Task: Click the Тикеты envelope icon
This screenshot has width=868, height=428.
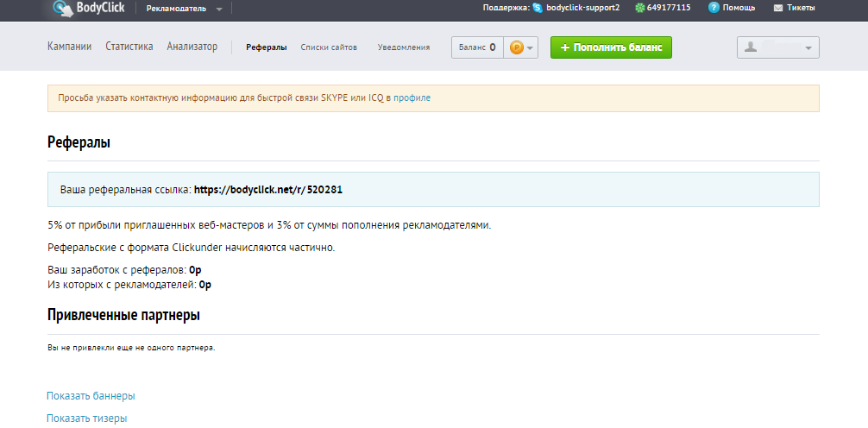Action: coord(777,9)
